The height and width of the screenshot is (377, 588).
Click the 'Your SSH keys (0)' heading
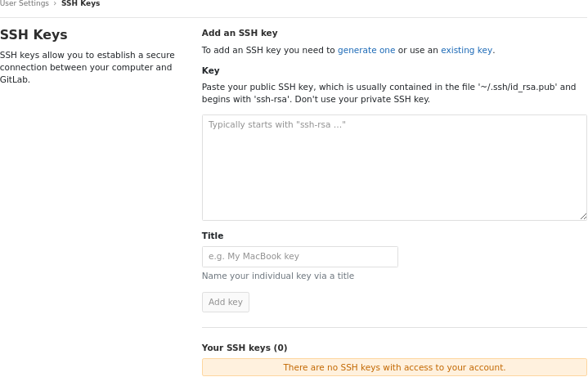[x=245, y=348]
